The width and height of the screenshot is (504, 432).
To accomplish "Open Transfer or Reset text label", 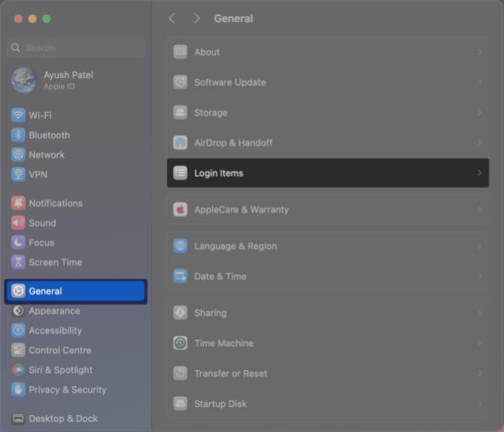I will click(231, 374).
